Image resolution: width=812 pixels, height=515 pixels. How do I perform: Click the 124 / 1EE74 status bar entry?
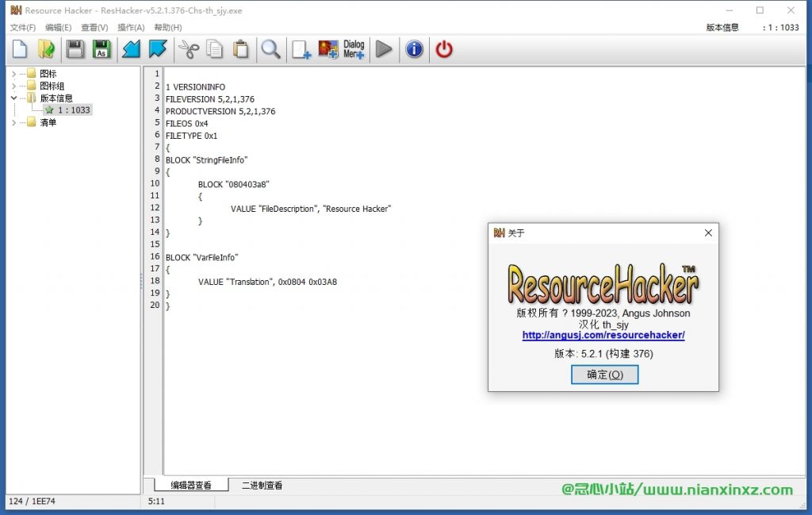(x=32, y=501)
